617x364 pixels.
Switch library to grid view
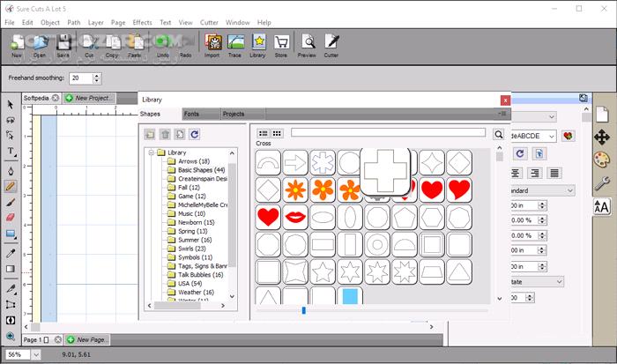tap(277, 133)
